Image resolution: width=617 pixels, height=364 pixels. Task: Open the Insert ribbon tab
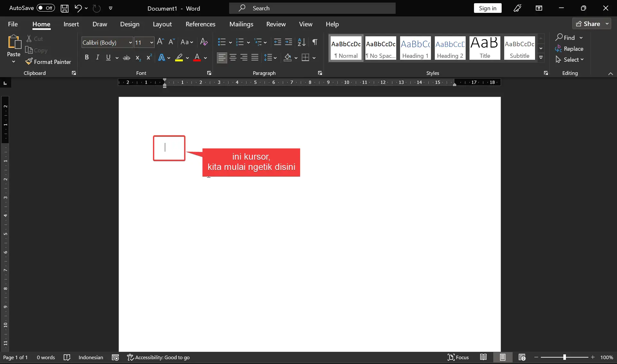tap(71, 24)
